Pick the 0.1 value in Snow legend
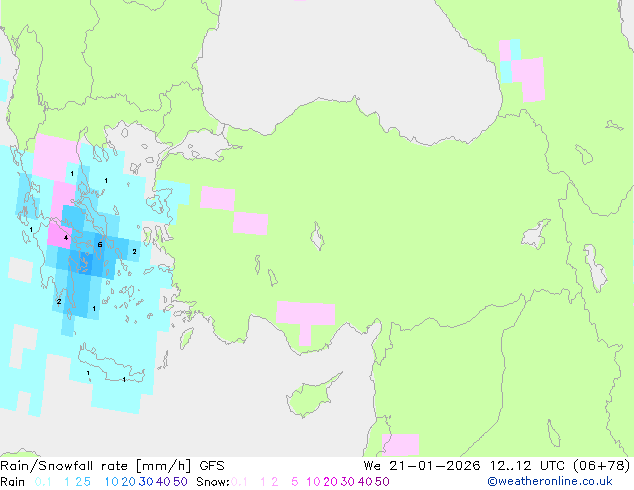634x490 pixels. (x=239, y=482)
